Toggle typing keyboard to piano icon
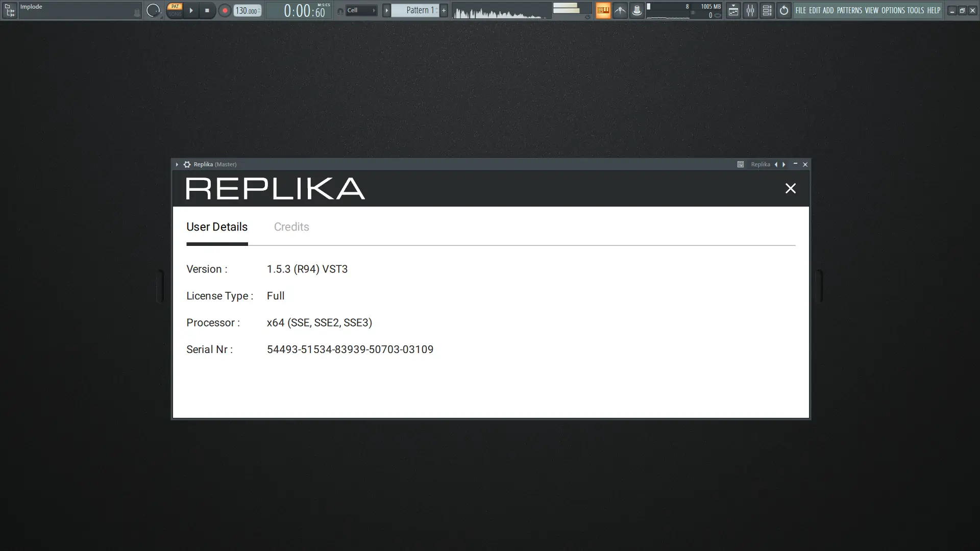980x551 pixels. click(603, 10)
